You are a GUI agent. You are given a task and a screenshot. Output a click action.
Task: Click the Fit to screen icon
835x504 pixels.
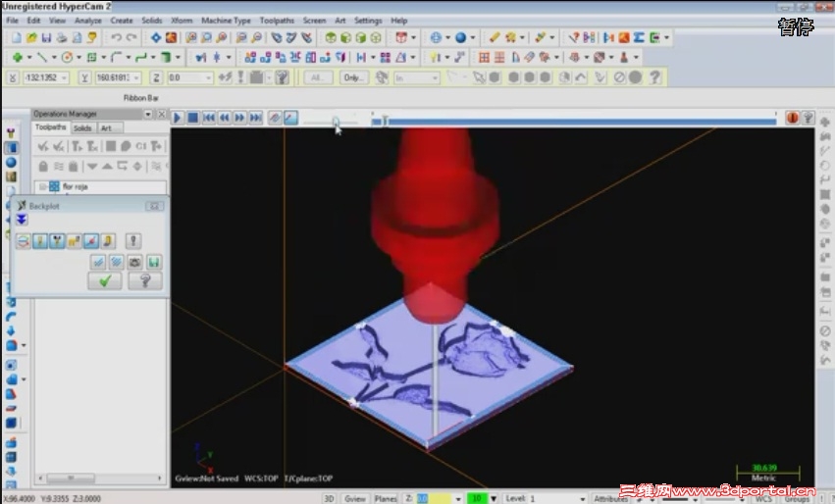click(156, 38)
